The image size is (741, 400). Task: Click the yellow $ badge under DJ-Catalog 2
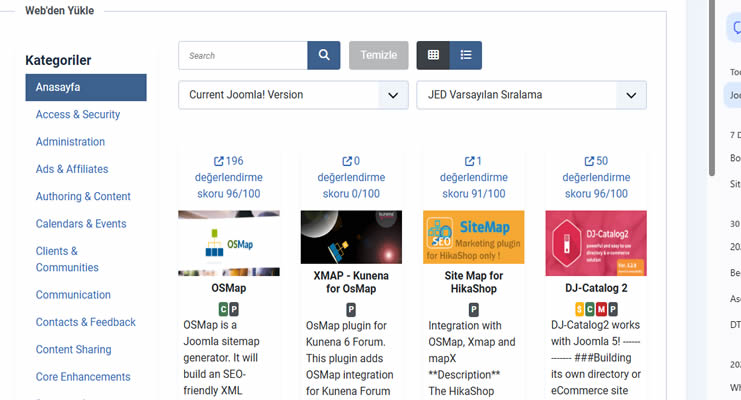579,309
